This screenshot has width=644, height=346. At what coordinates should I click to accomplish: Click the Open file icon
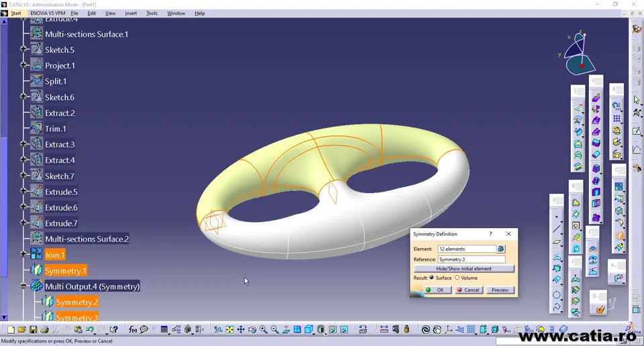21,329
